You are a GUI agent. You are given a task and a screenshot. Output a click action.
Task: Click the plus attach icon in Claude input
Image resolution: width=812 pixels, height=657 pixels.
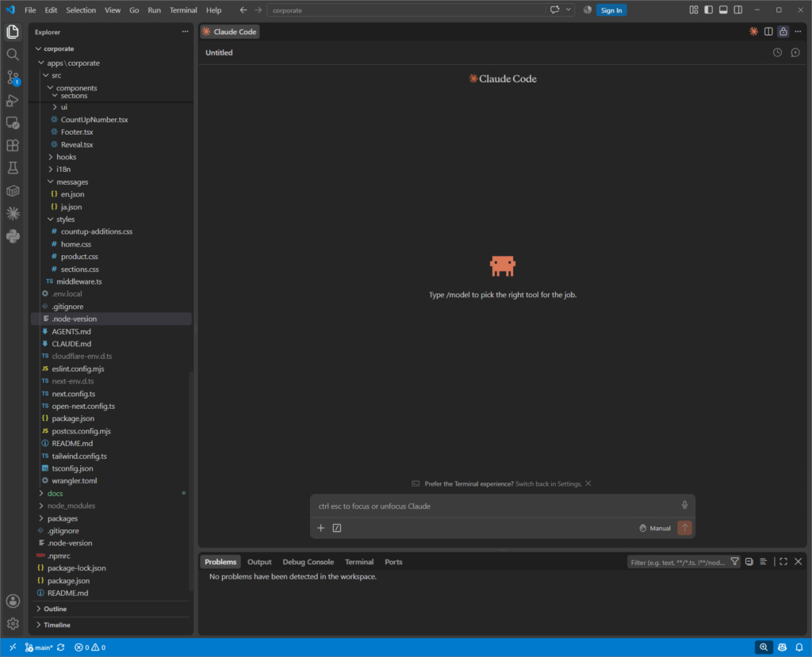[x=320, y=528]
